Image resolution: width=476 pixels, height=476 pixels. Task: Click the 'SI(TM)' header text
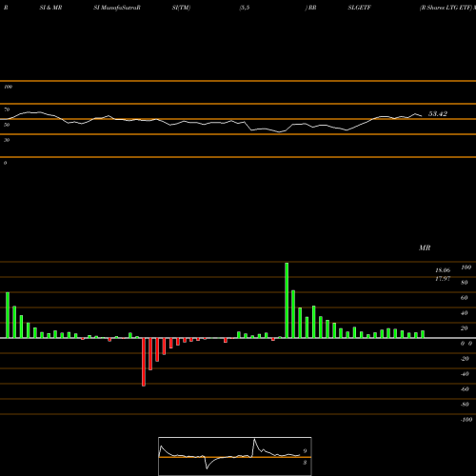[x=181, y=8]
